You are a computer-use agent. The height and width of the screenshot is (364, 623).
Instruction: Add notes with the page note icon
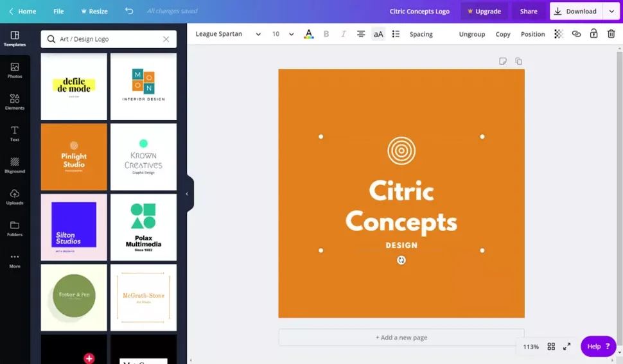pos(503,61)
